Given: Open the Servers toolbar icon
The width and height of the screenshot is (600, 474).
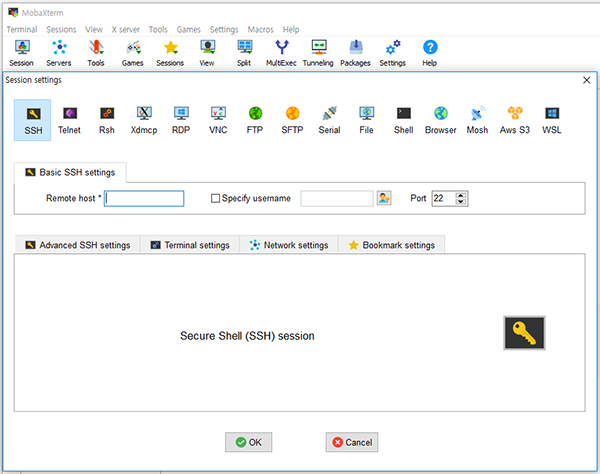Looking at the screenshot, I should tap(59, 53).
